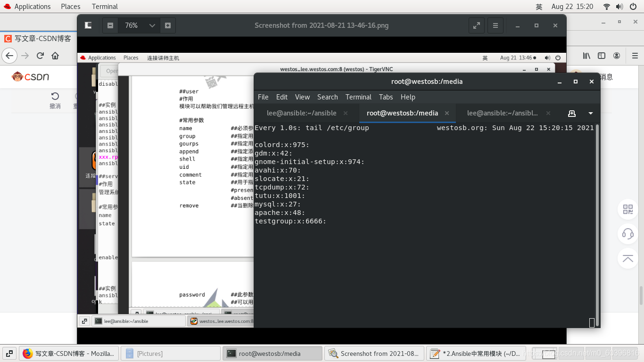The height and width of the screenshot is (362, 644).
Task: Select the 写文章-CSDN博客 Firefox tab
Action: tap(39, 39)
